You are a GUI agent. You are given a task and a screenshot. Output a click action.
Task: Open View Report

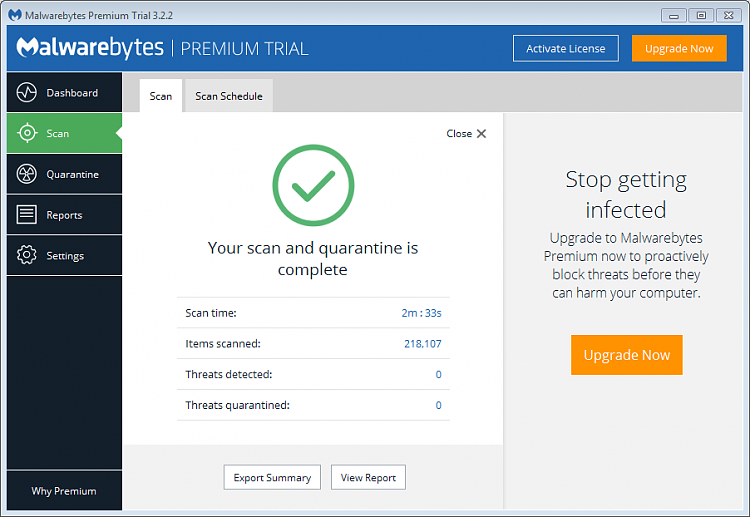coord(368,477)
